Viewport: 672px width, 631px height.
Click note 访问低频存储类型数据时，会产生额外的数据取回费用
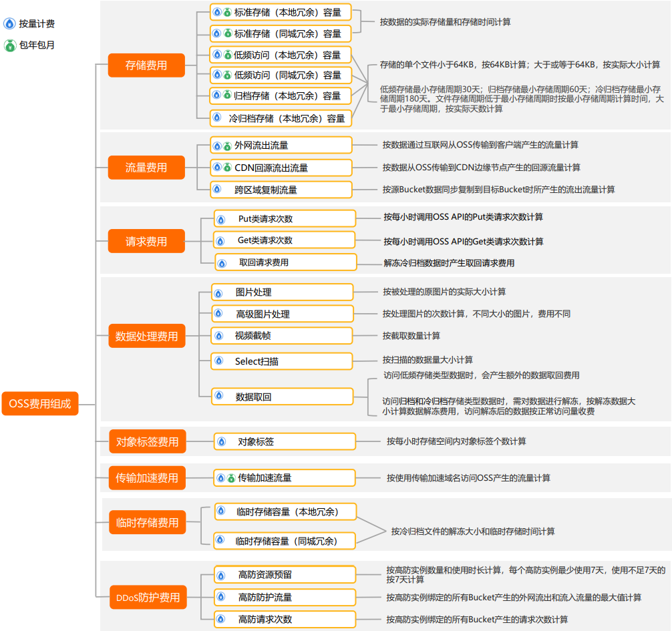point(482,375)
